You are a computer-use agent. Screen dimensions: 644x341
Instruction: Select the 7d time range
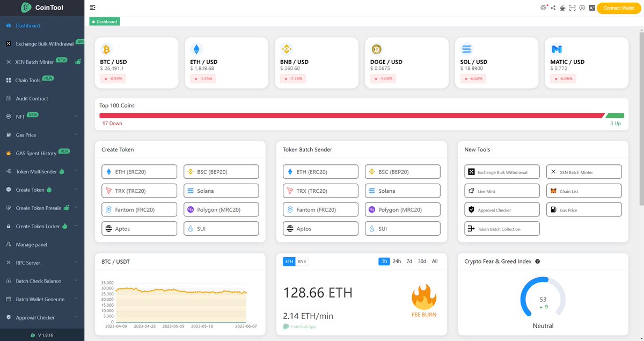point(409,262)
